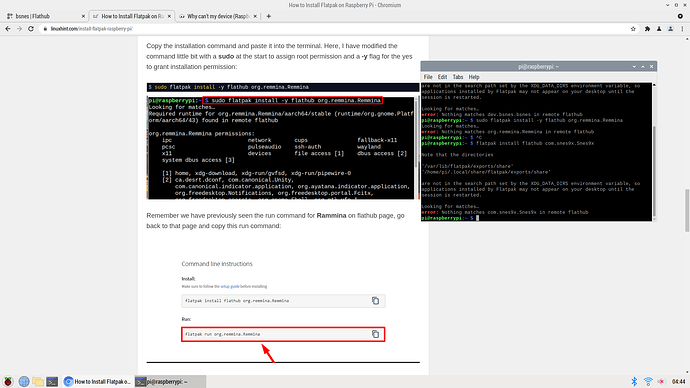This screenshot has height=388, width=690.
Task: Open the File menu in the terminal
Action: [428, 77]
